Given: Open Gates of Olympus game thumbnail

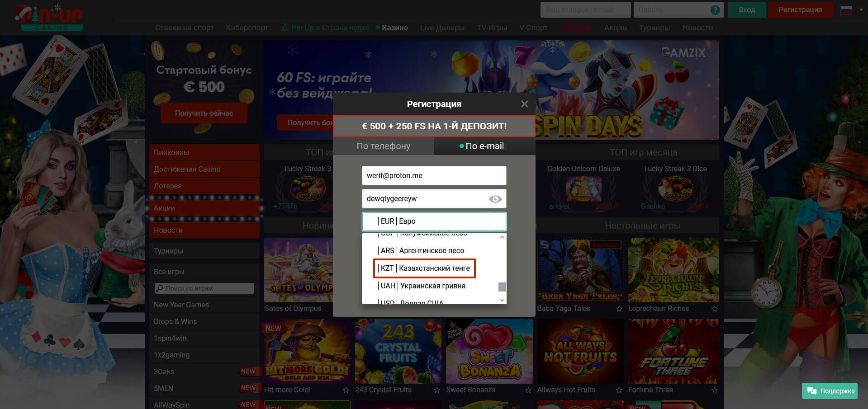Looking at the screenshot, I should pos(299,270).
